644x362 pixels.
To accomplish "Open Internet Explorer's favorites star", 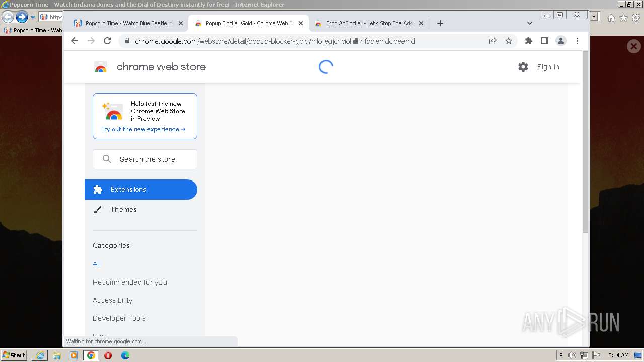I will (x=623, y=18).
